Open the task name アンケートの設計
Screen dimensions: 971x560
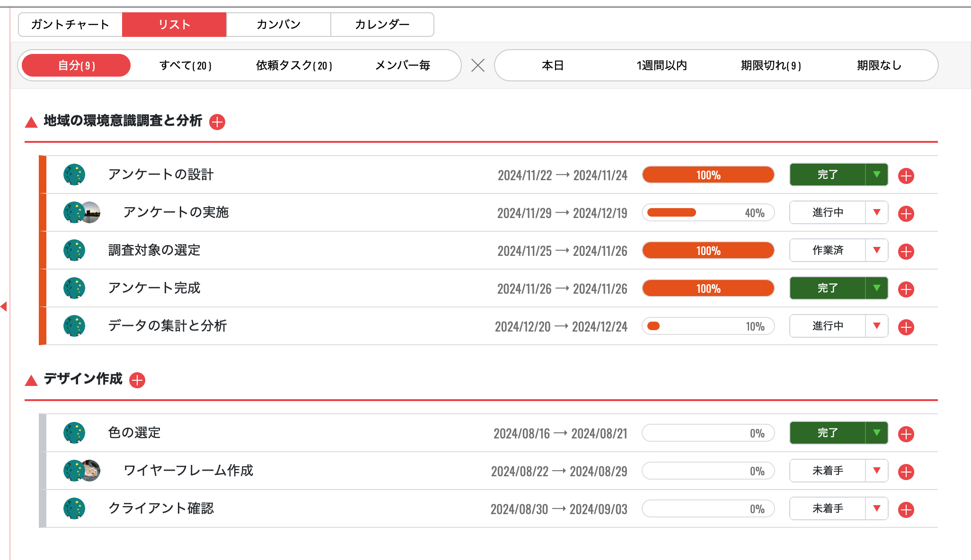[x=161, y=175]
